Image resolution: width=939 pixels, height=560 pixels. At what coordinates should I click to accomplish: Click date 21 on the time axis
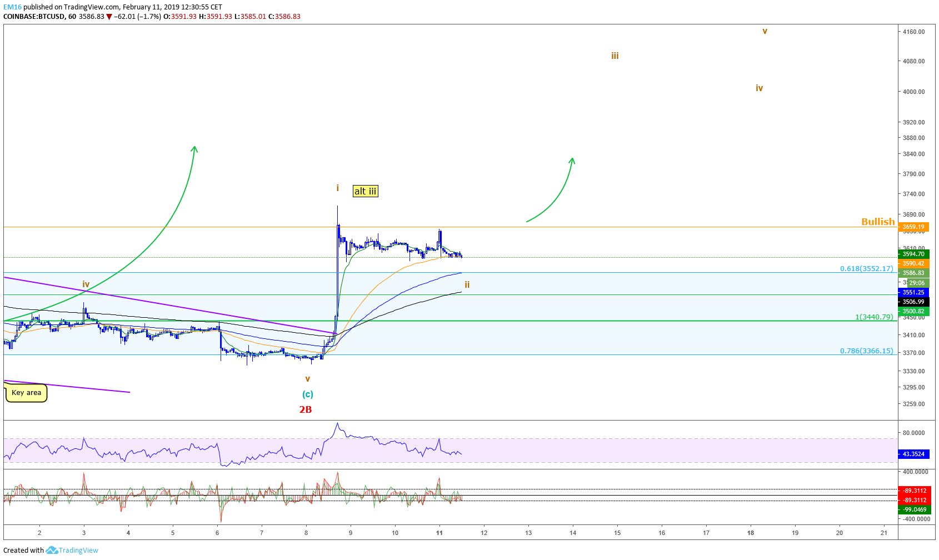click(x=884, y=533)
